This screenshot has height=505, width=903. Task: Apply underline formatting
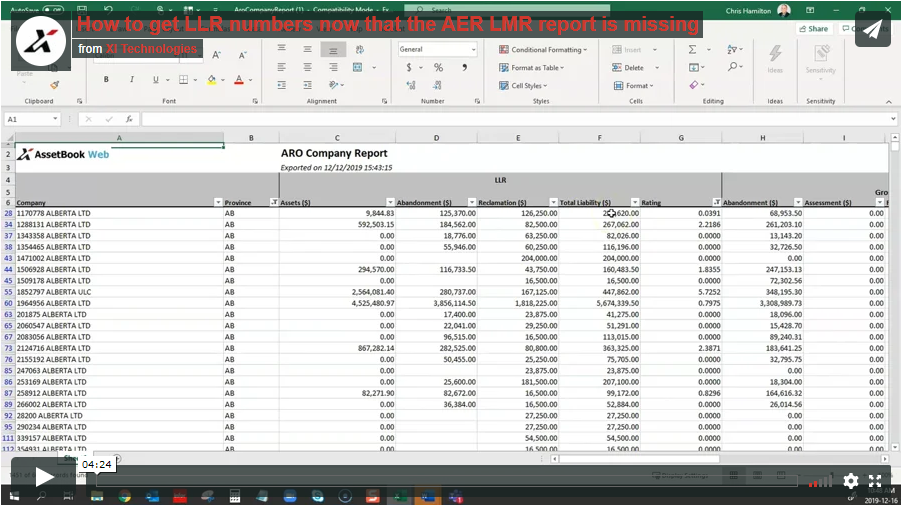155,79
